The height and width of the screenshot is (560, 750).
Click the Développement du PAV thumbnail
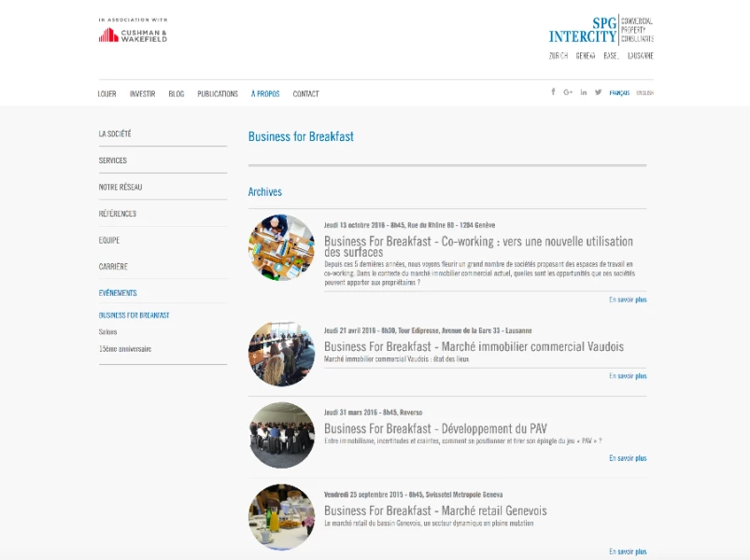coord(282,435)
